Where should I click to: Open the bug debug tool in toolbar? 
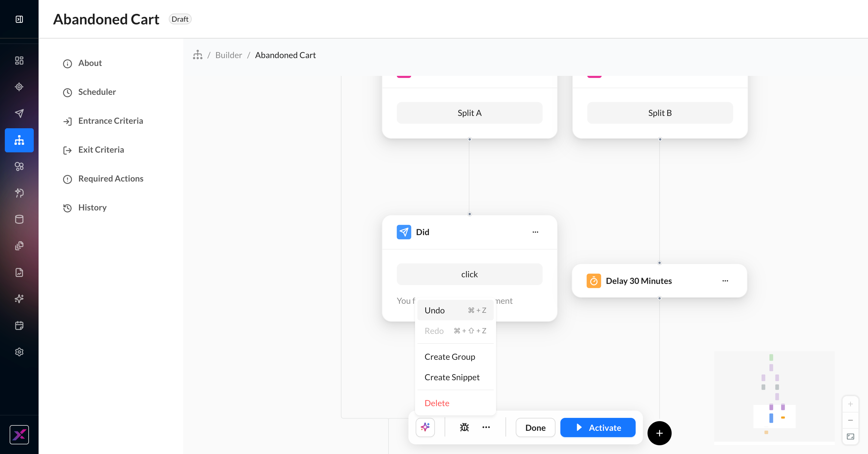(464, 428)
